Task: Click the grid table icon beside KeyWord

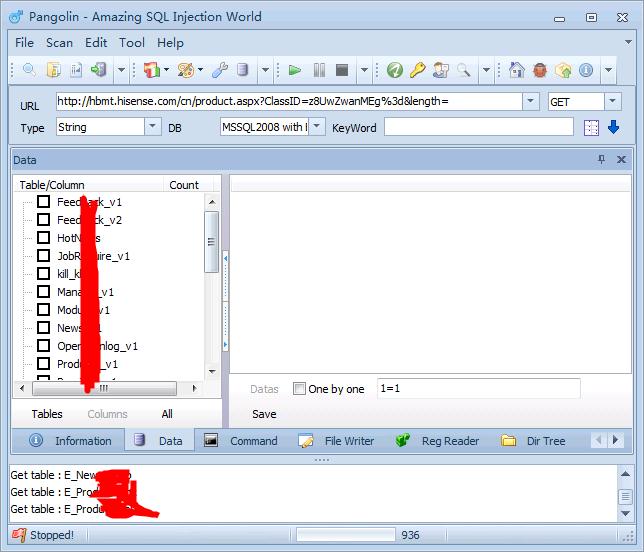Action: coord(591,128)
